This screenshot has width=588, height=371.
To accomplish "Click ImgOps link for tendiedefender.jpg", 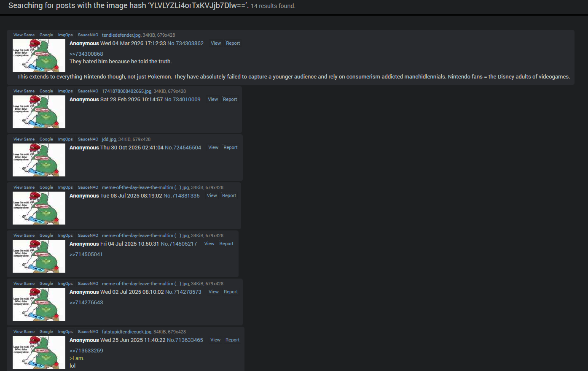I will pyautogui.click(x=65, y=35).
